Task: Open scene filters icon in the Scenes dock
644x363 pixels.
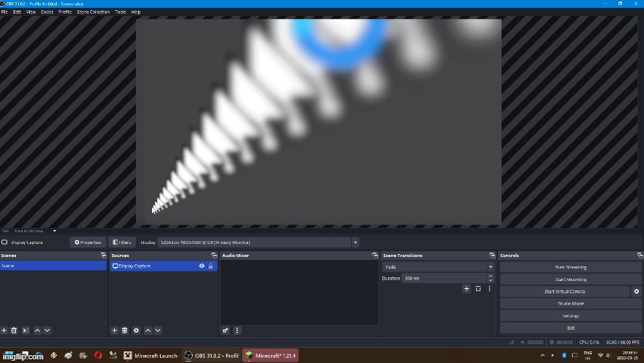Action: pos(25,330)
